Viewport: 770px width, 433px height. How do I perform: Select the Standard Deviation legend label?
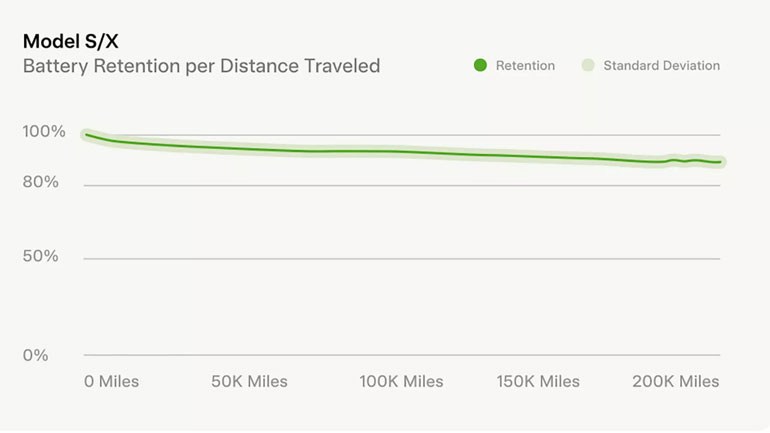[x=661, y=66]
